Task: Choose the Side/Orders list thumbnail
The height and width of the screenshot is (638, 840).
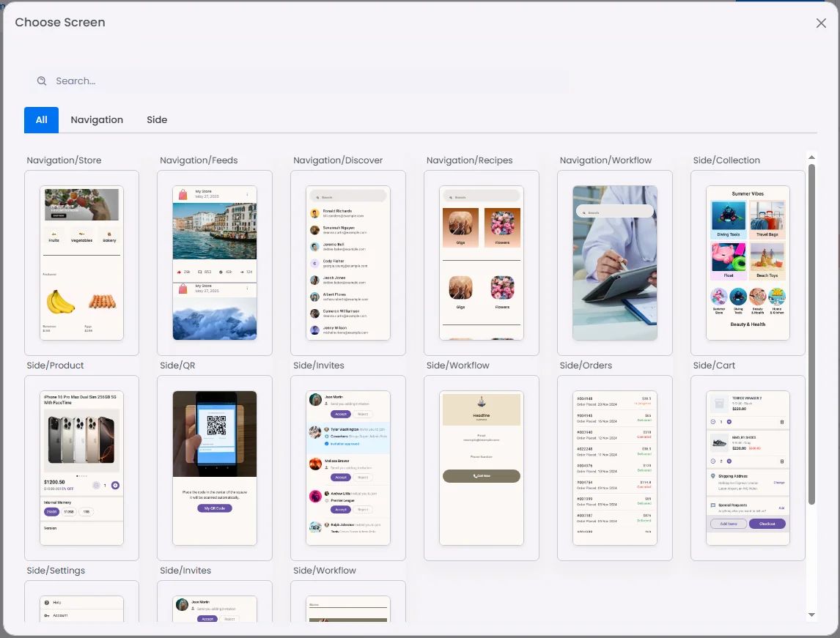Action: click(x=615, y=468)
